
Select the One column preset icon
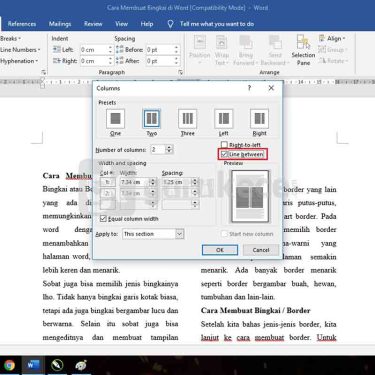(x=115, y=119)
